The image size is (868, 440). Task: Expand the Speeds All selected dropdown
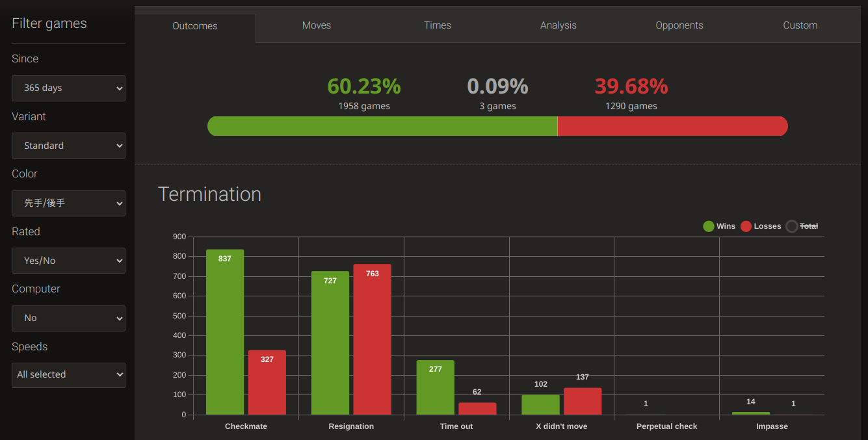point(68,375)
